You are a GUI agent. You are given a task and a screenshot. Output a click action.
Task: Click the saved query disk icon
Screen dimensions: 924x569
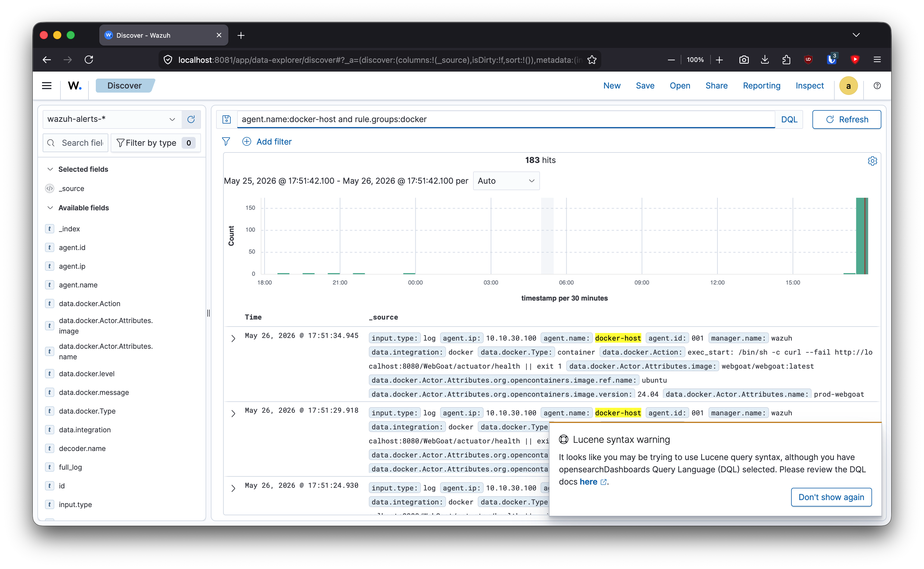[x=227, y=119]
